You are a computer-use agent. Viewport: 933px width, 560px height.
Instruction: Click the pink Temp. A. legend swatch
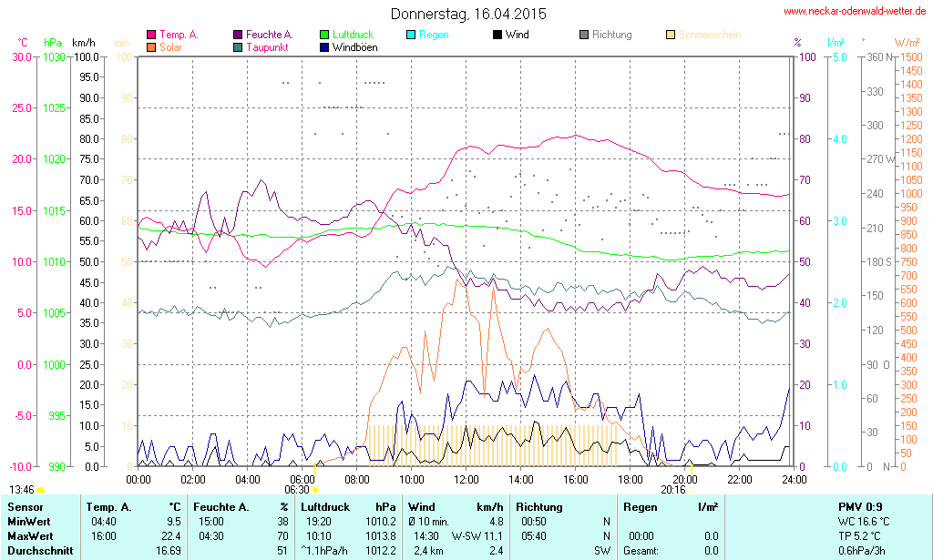pos(151,35)
